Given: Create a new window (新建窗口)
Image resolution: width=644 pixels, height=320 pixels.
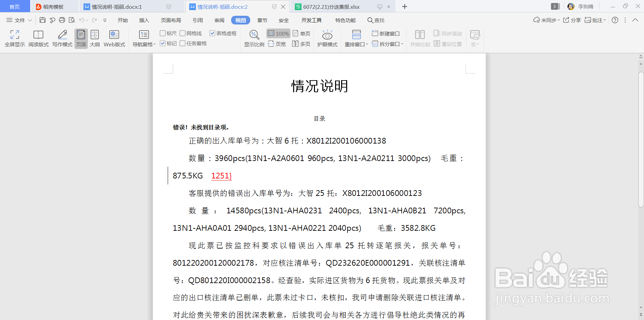Looking at the screenshot, I should coord(386,33).
